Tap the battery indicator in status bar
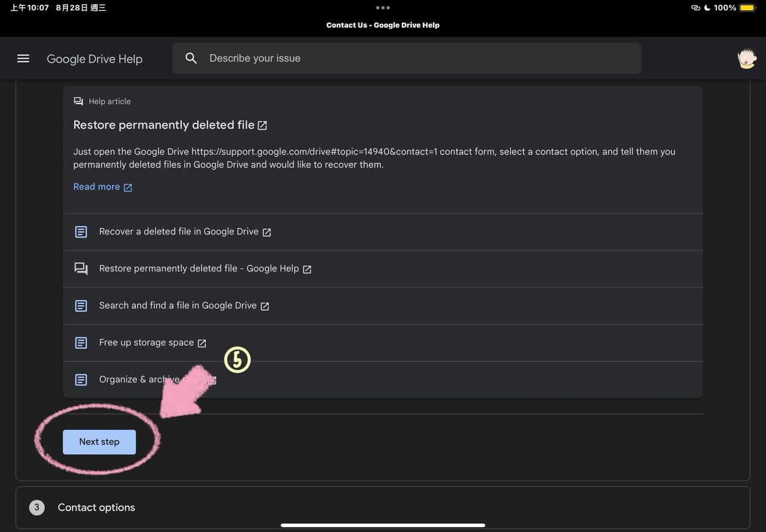Image resolution: width=766 pixels, height=532 pixels. tap(747, 8)
